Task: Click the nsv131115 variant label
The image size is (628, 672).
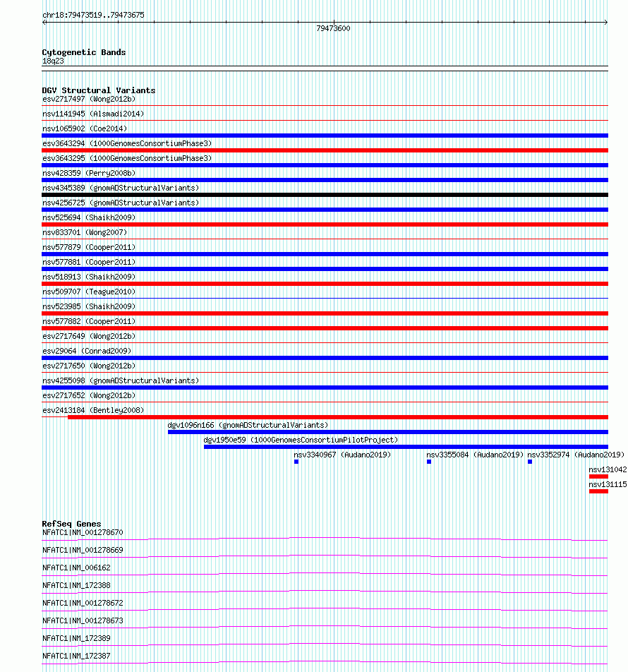Action: click(608, 485)
